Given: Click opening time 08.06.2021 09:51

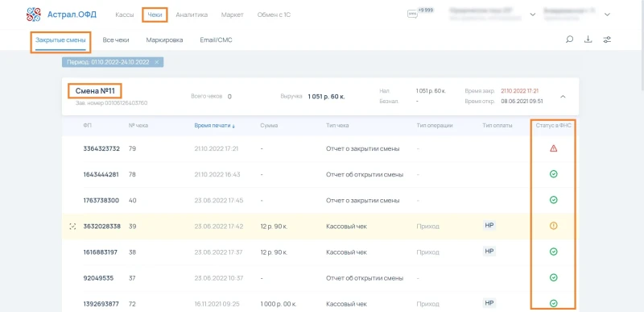Looking at the screenshot, I should pos(522,101).
